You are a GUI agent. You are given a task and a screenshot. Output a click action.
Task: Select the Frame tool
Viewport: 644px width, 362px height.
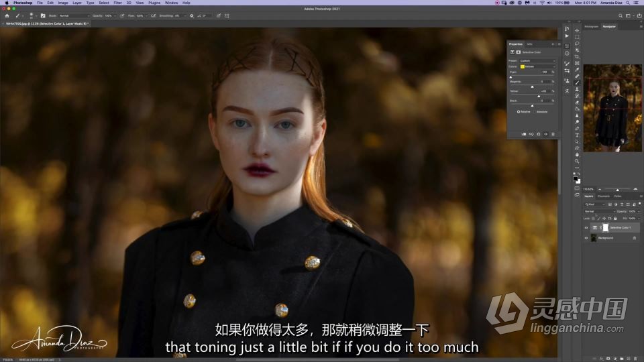[x=577, y=63]
